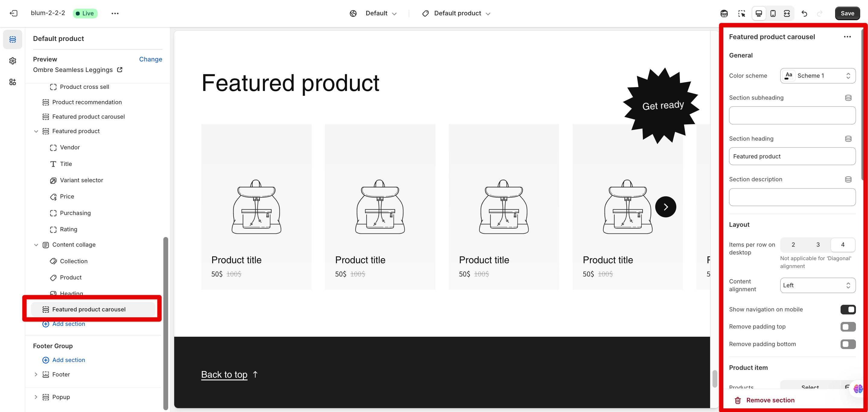Click the Section subheading input field
868x412 pixels.
coord(792,115)
